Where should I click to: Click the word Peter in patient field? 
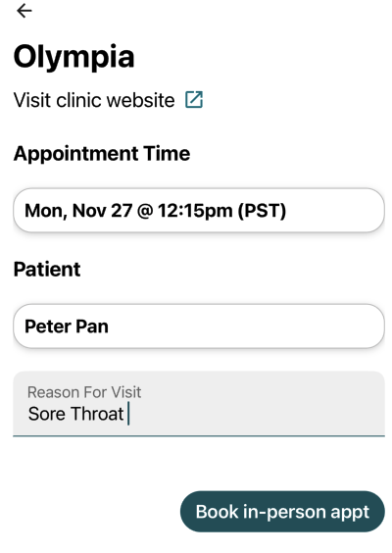pos(48,327)
